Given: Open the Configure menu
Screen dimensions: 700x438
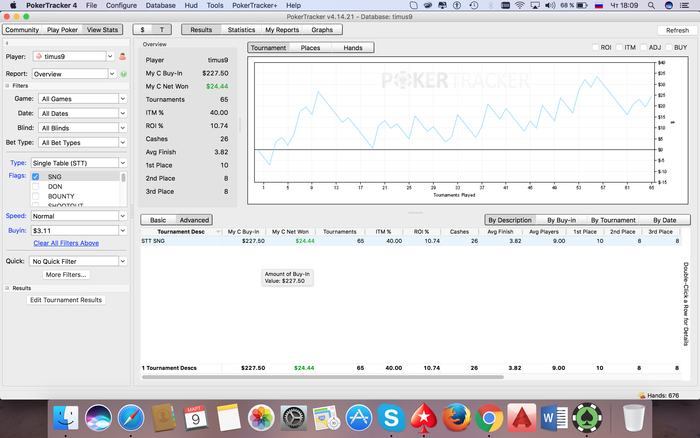Looking at the screenshot, I should pos(121,5).
